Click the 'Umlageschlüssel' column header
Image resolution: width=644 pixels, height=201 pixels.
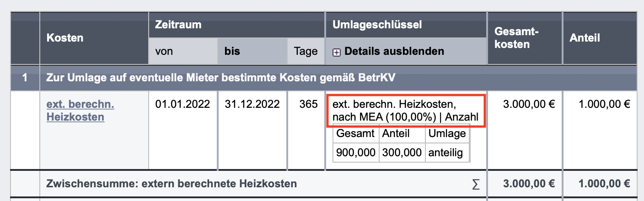coord(374,25)
